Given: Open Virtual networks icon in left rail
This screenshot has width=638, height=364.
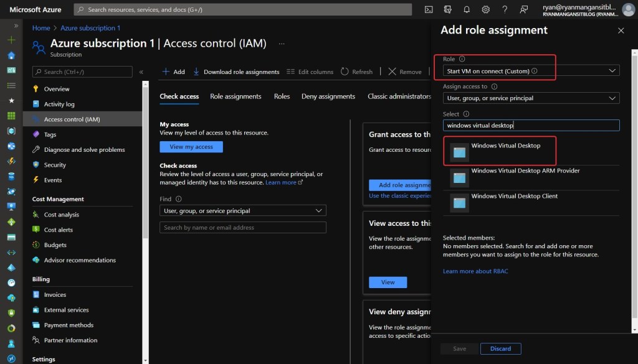Looking at the screenshot, I should (11, 252).
